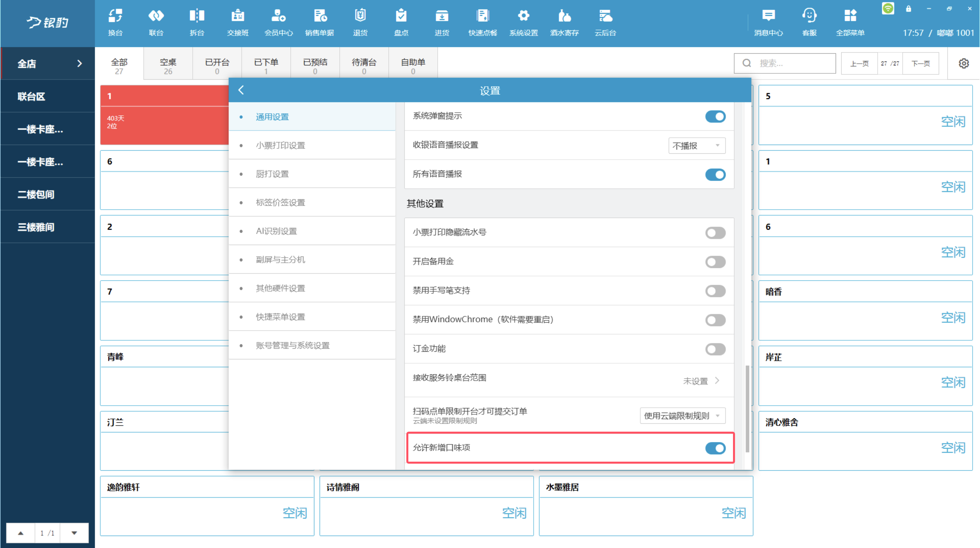
Task: Click the 下一页 next page button
Action: click(920, 64)
